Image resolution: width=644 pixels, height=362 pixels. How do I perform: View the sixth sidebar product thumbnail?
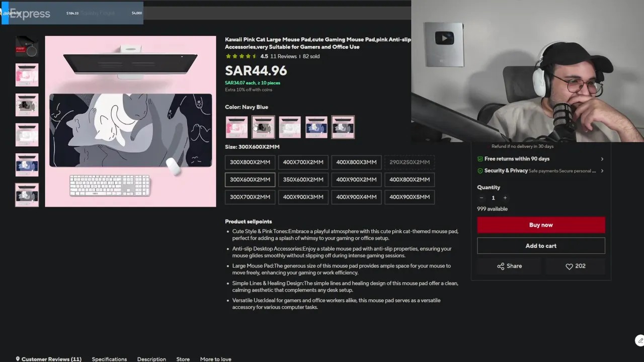(27, 195)
